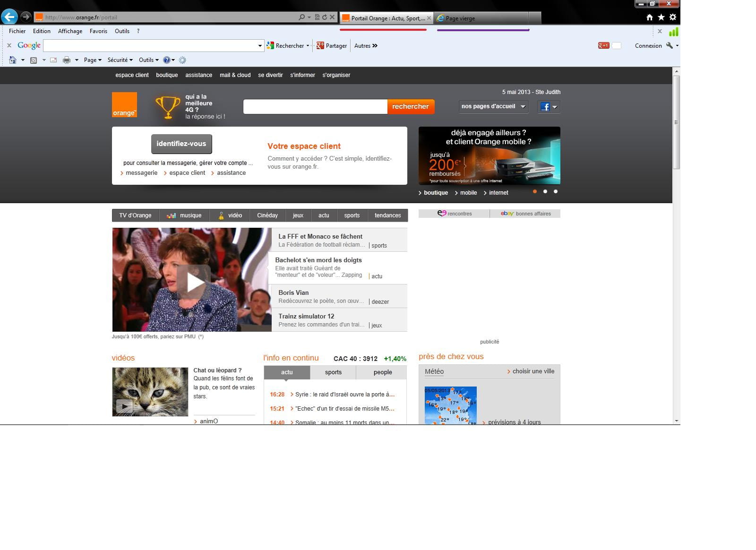Click the Connexion link in Google toolbar
Screen dimensions: 756x550
pos(648,46)
